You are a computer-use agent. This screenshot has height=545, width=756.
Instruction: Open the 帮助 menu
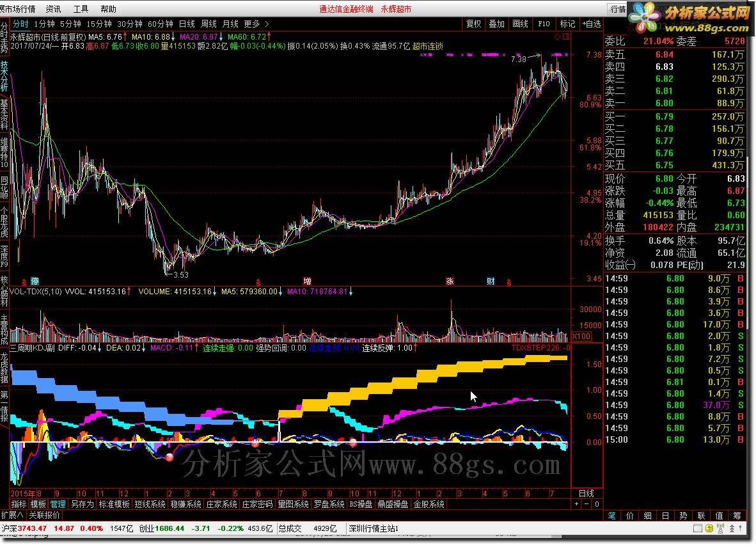pyautogui.click(x=109, y=9)
